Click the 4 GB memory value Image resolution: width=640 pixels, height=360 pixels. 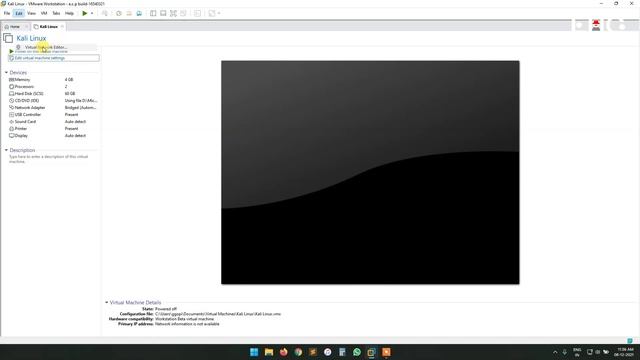pos(69,80)
